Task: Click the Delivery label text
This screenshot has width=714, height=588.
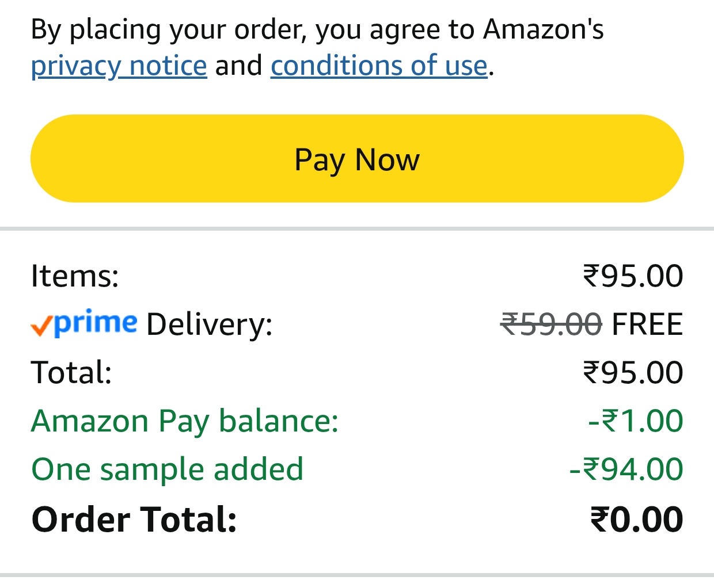Action: pos(209,324)
